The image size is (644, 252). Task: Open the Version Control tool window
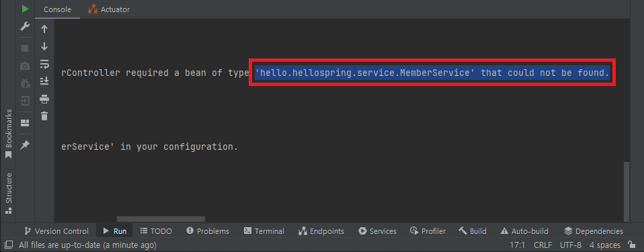click(56, 231)
